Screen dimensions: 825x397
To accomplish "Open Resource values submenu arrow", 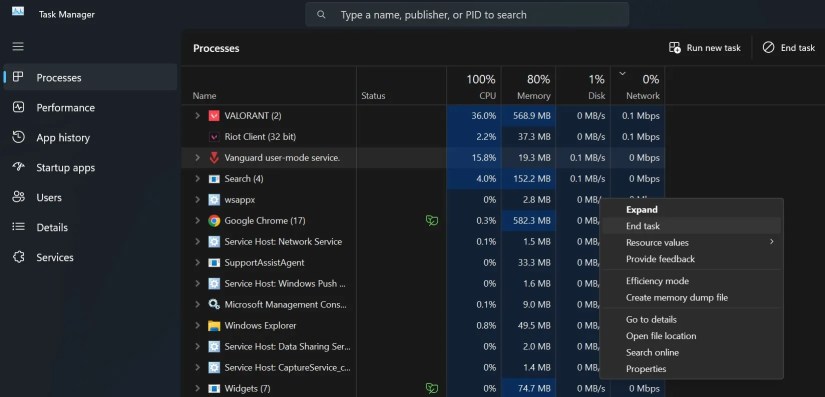I will [x=772, y=242].
